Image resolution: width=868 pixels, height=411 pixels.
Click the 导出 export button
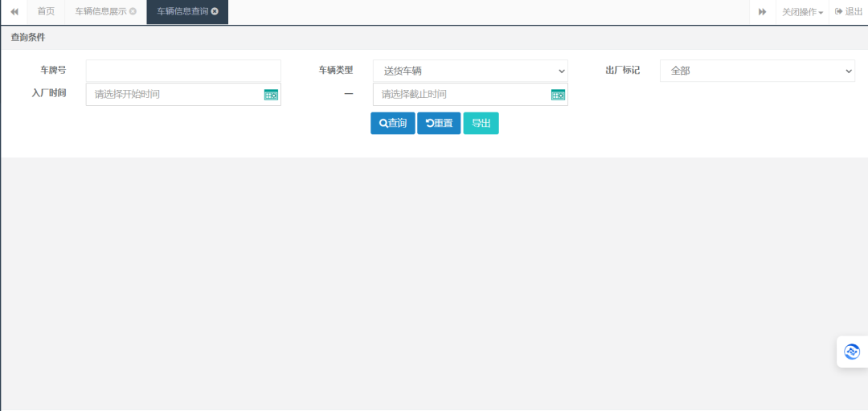481,124
